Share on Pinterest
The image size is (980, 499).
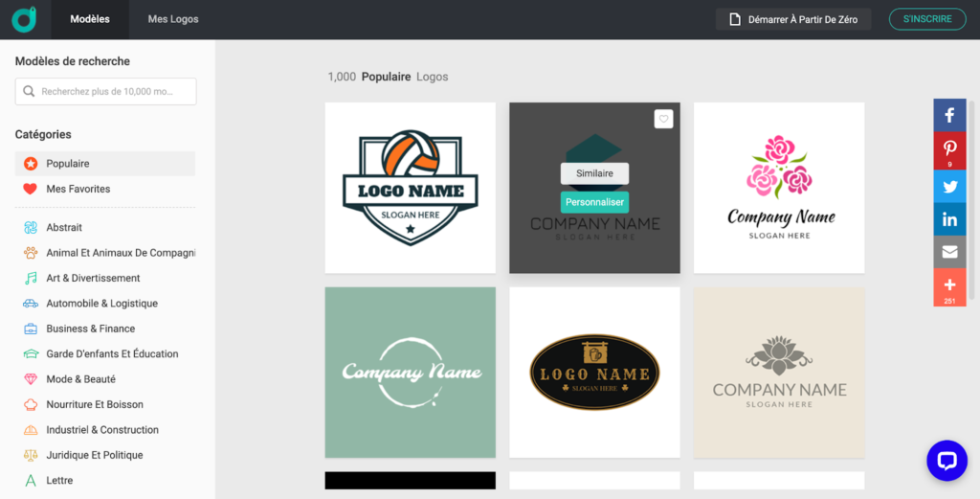pos(949,150)
